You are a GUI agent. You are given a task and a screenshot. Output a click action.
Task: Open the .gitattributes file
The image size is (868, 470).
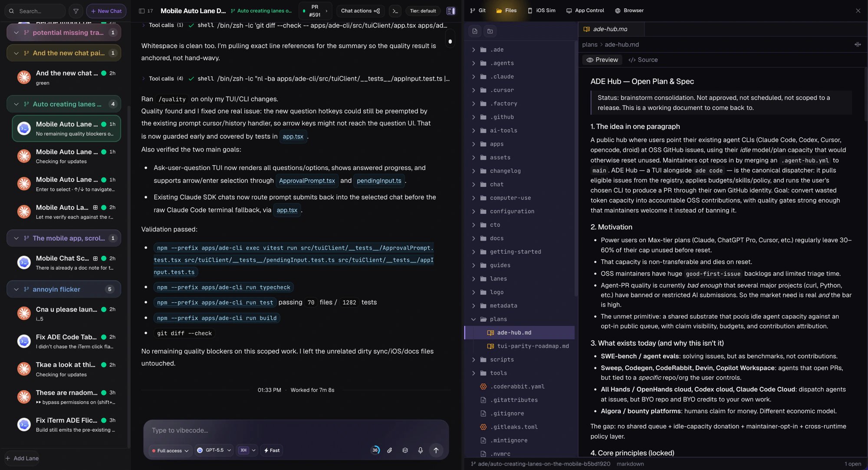pyautogui.click(x=514, y=400)
